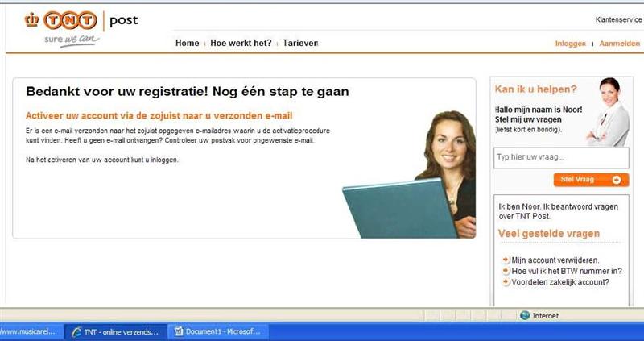Click arrow bullet beside Mijn account verwijderen
Viewport: 644px width, 341px height.
506,260
